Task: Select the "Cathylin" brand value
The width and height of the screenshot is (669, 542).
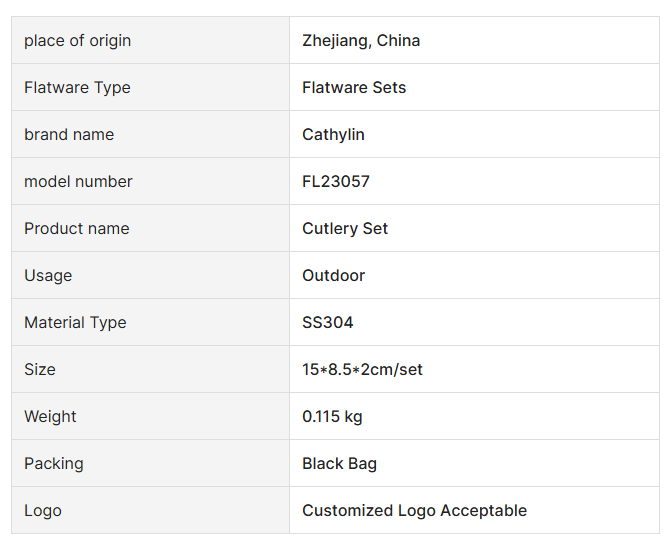Action: point(333,135)
